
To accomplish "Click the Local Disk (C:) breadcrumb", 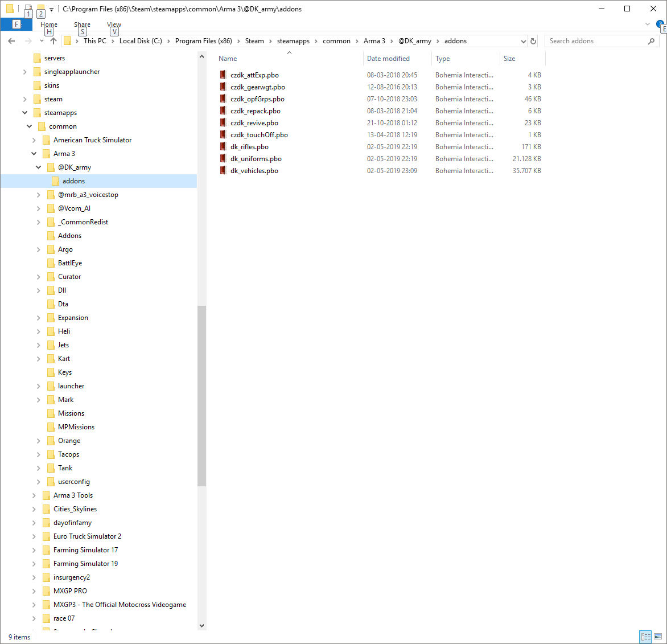I will coord(141,41).
